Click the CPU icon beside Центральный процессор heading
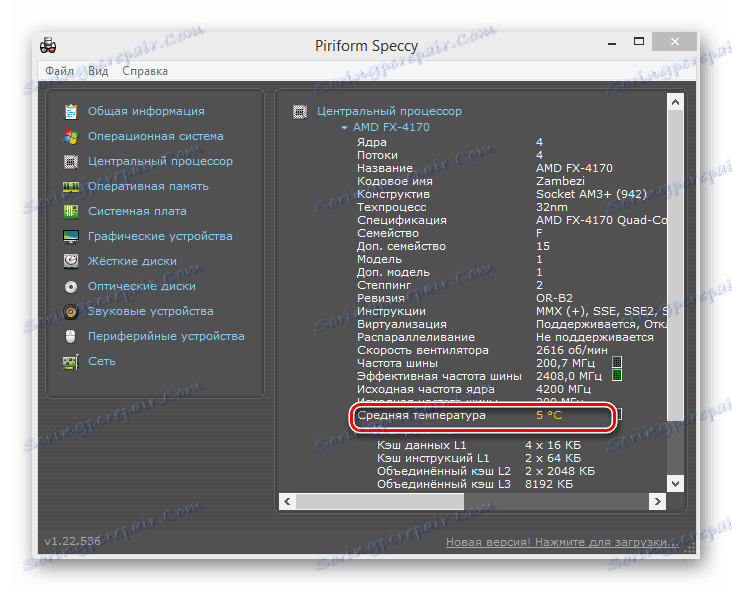The width and height of the screenshot is (732, 591). 300,112
